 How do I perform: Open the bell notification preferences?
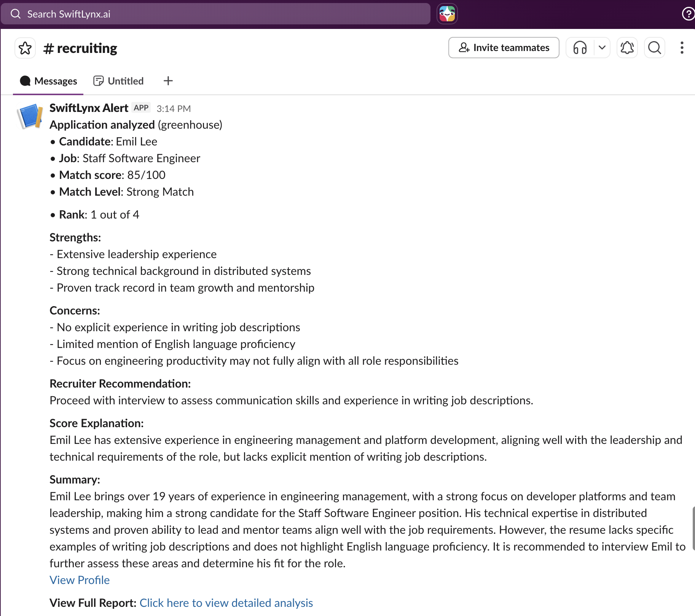627,48
